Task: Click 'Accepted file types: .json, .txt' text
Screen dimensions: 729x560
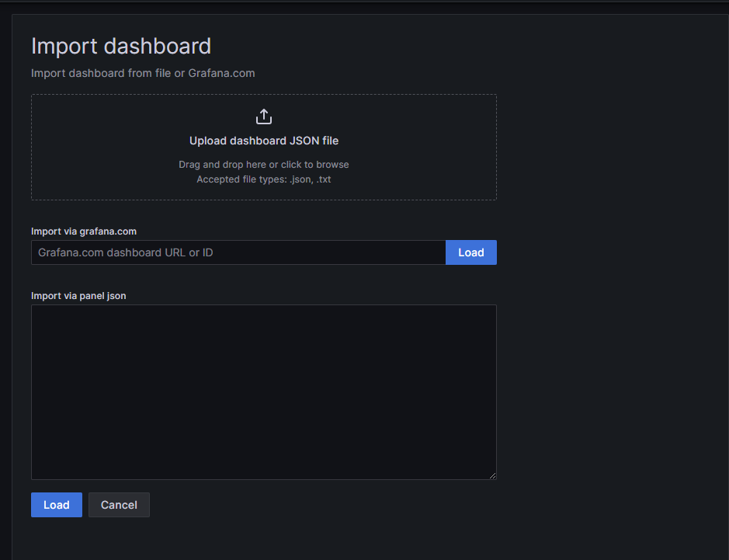Action: pyautogui.click(x=264, y=179)
